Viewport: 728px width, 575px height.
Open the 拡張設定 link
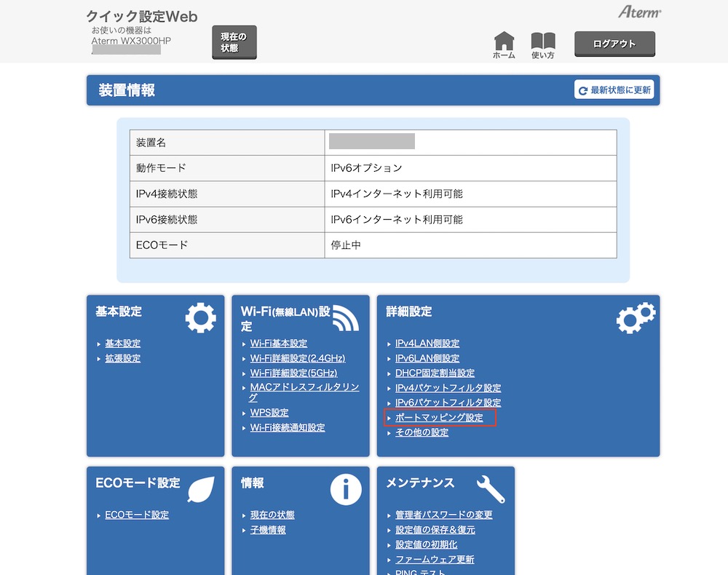(122, 358)
